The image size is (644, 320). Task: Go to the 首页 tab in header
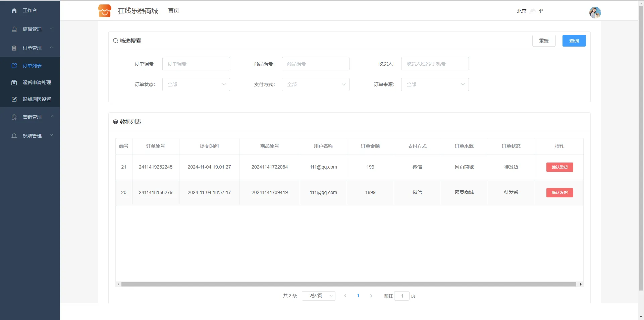click(x=173, y=11)
